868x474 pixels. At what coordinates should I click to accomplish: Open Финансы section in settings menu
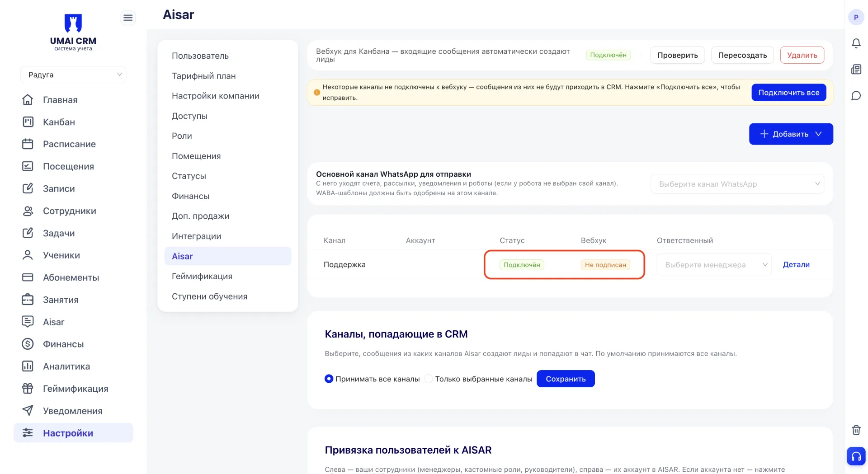(x=190, y=196)
